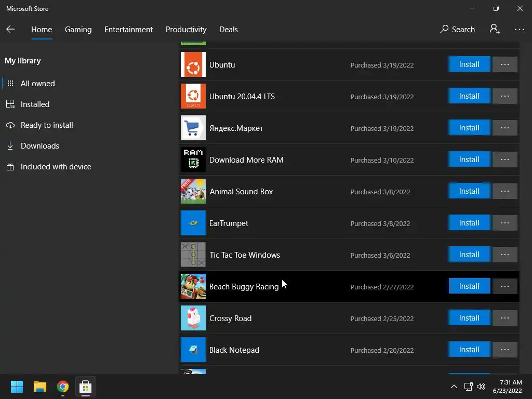Image resolution: width=532 pixels, height=399 pixels.
Task: Open more options for EarTrumpet
Action: point(504,223)
